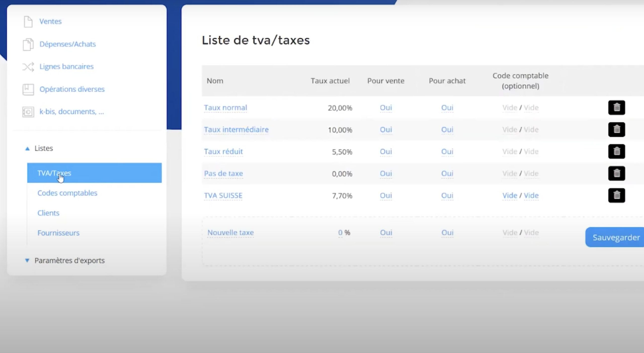Click the k-bis documents safe icon
This screenshot has height=353, width=644.
pos(28,112)
